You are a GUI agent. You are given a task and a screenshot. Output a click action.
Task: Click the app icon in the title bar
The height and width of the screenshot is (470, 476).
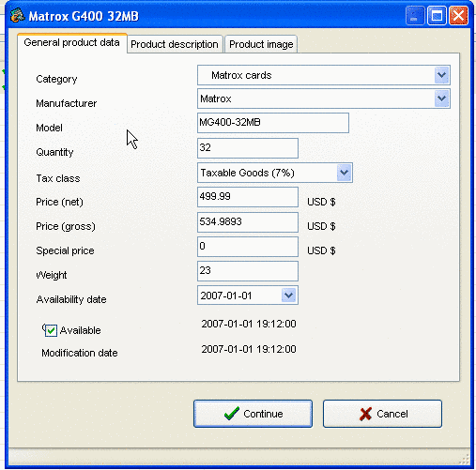coord(17,15)
